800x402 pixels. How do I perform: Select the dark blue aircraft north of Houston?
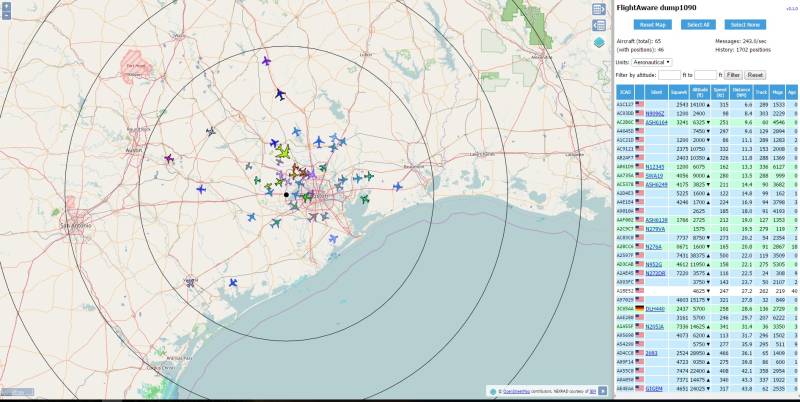(x=280, y=95)
